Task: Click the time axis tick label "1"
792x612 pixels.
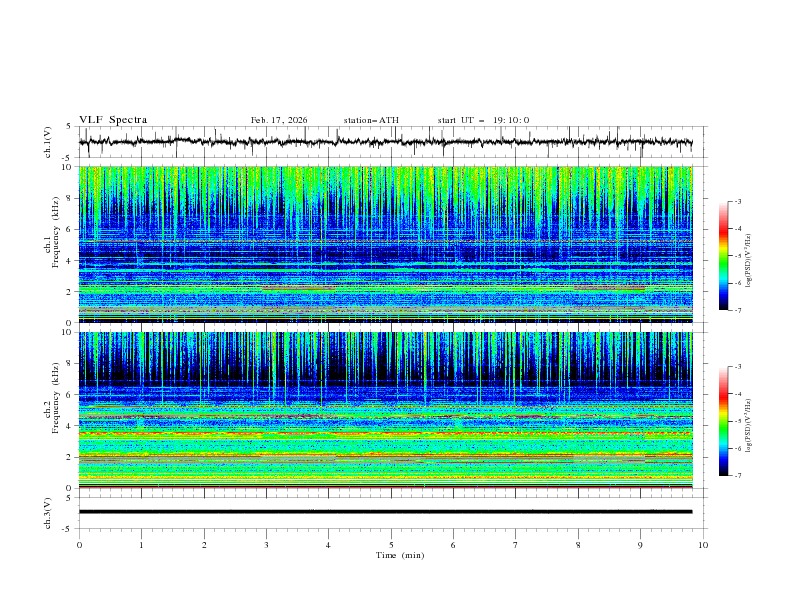Action: (141, 545)
